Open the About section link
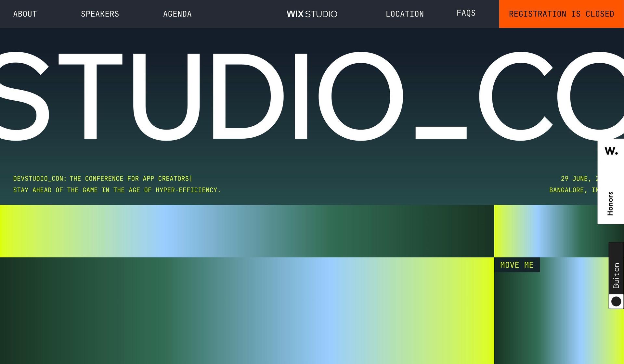 point(25,14)
